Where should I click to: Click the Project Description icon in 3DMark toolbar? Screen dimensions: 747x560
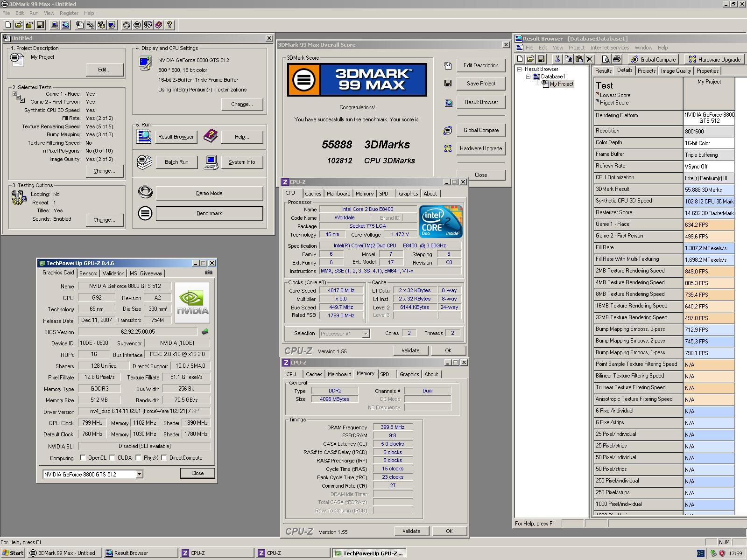[80, 25]
